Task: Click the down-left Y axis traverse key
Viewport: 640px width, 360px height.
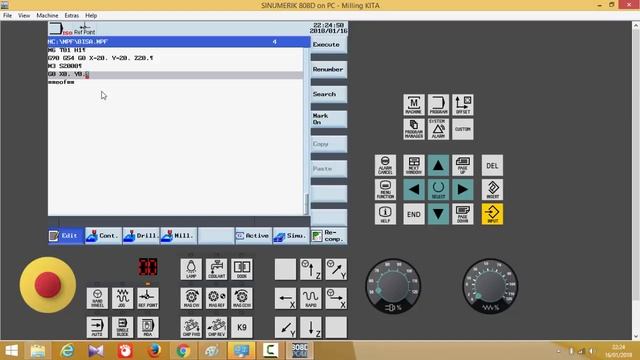Action: [285, 327]
